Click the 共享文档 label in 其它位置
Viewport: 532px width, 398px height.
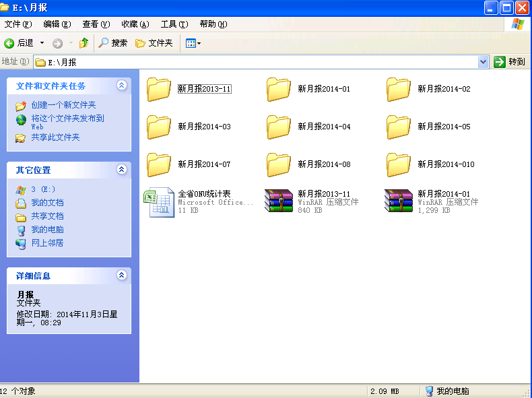[48, 216]
